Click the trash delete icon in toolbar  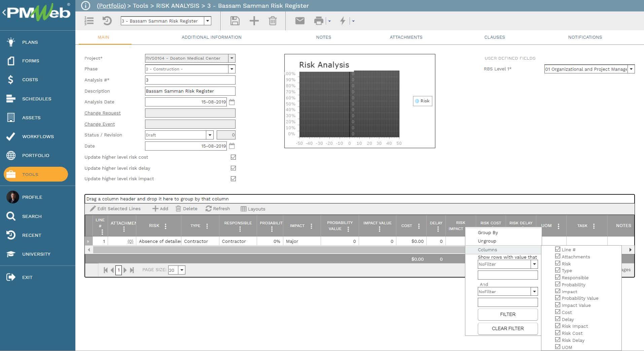pyautogui.click(x=273, y=21)
